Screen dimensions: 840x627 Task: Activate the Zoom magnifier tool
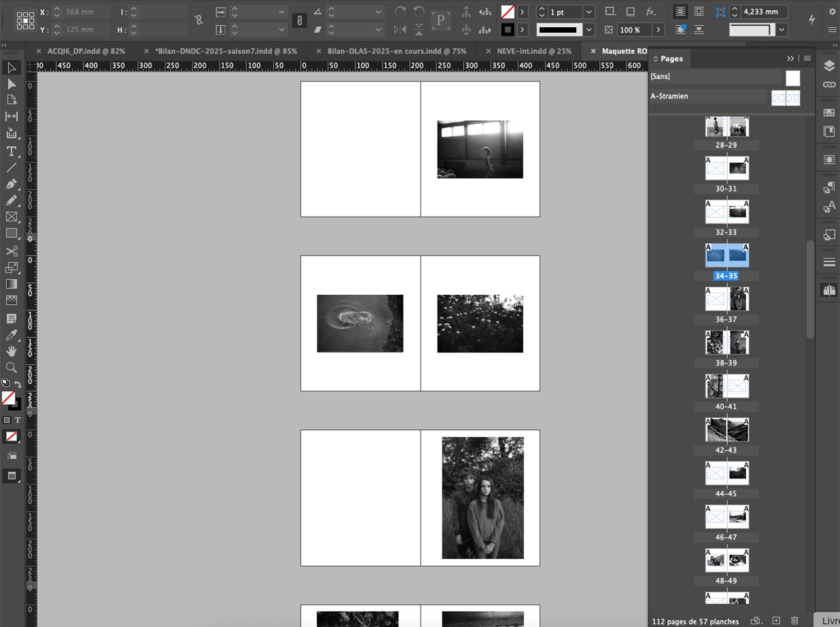12,368
